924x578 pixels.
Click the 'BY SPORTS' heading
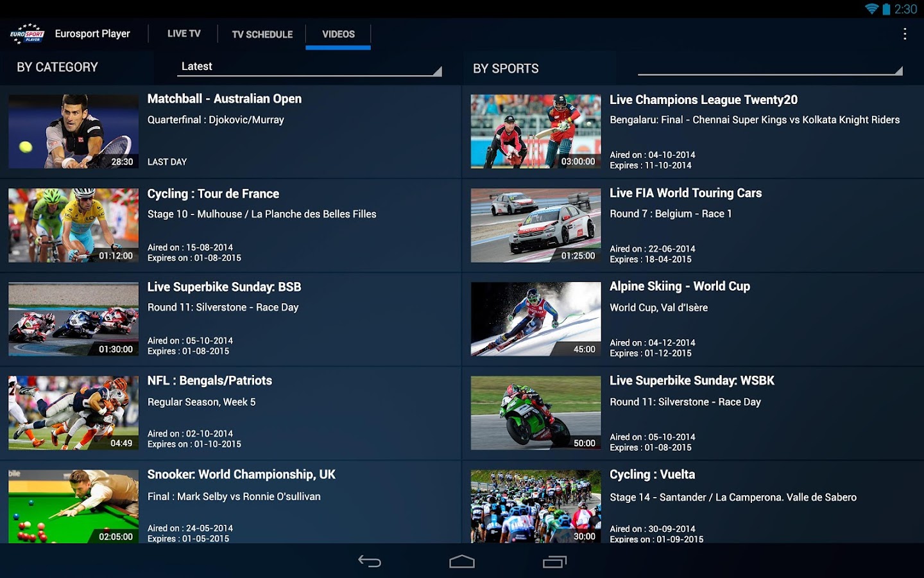[506, 69]
